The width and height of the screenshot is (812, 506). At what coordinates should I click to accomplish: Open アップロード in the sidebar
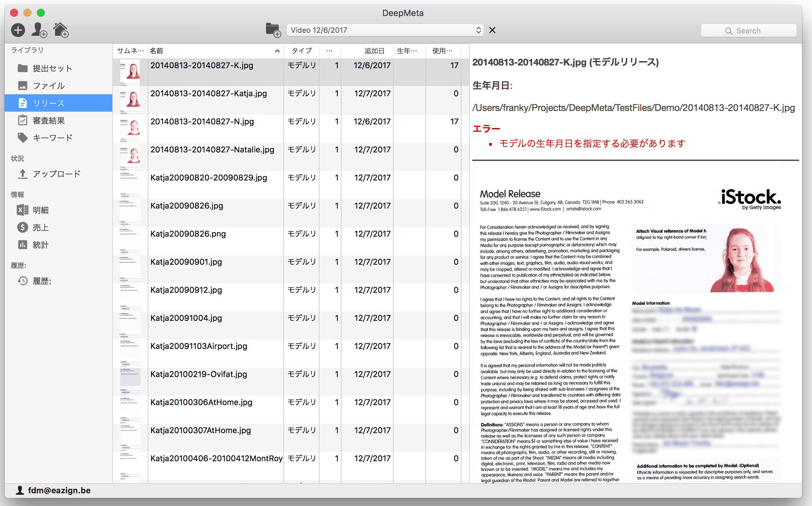click(58, 174)
